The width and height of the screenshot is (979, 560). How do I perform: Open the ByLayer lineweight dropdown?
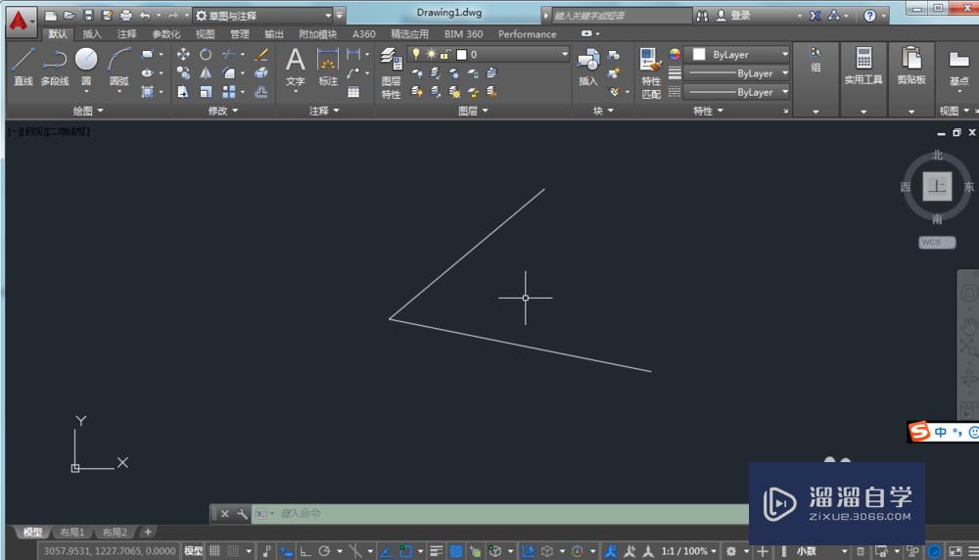coord(738,73)
